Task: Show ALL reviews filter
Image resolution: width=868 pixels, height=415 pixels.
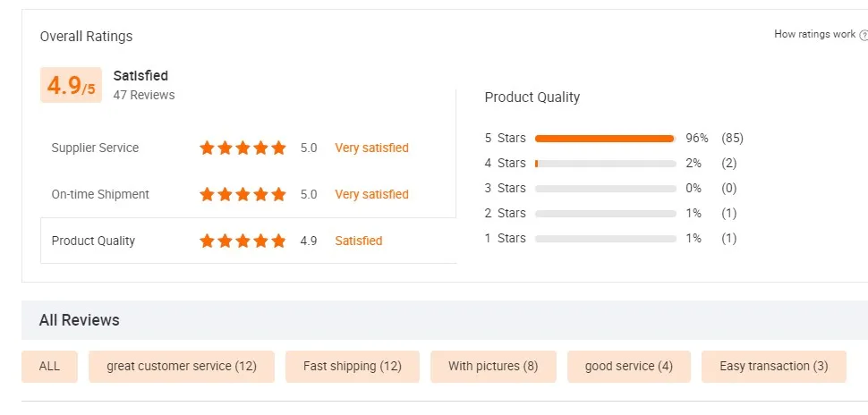Action: coord(49,366)
